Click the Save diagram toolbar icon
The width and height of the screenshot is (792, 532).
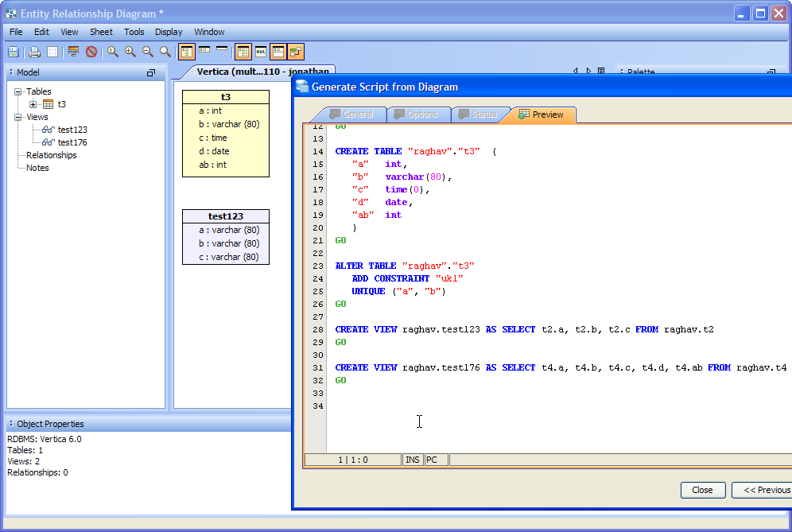[x=14, y=52]
